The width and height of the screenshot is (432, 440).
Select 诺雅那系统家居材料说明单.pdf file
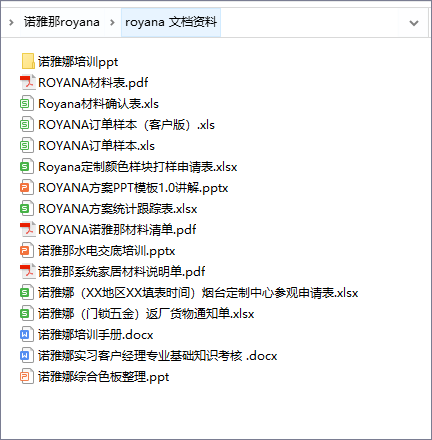pyautogui.click(x=121, y=272)
